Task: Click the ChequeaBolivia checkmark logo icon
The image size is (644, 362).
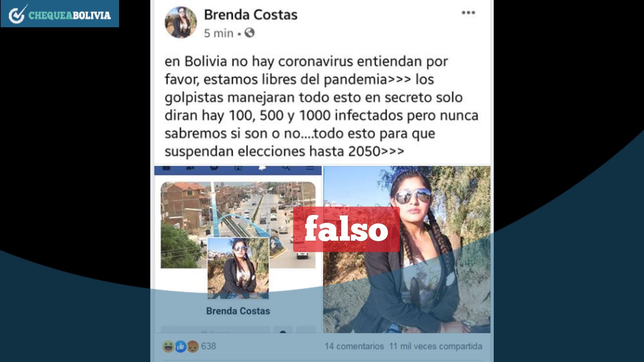Action: (17, 14)
